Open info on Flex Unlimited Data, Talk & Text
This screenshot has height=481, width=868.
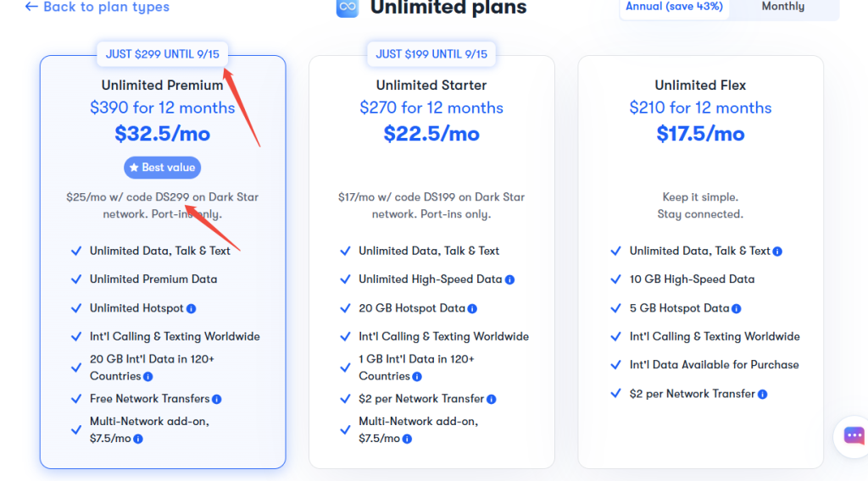777,252
